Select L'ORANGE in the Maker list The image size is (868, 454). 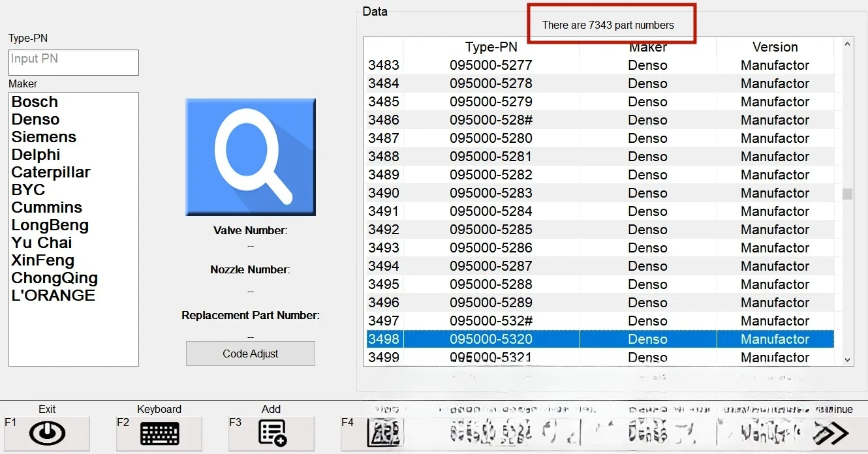(x=54, y=295)
